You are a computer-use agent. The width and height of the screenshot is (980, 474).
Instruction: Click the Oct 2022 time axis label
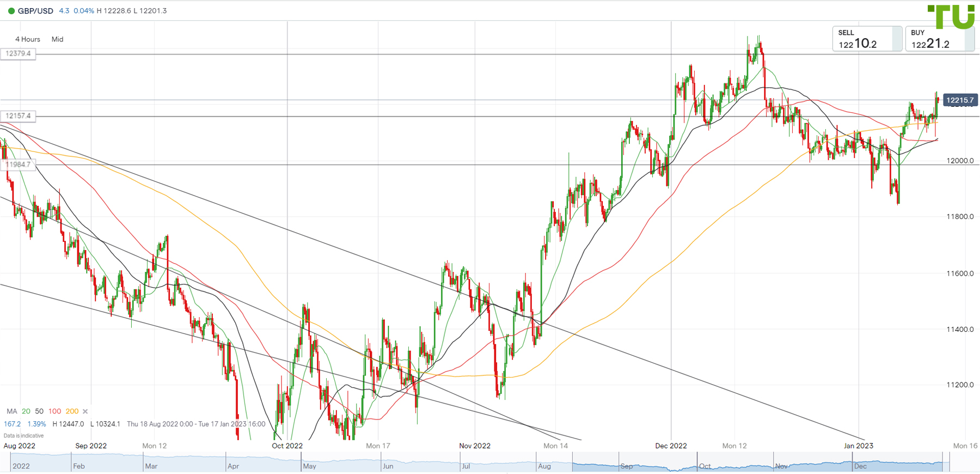tap(287, 446)
